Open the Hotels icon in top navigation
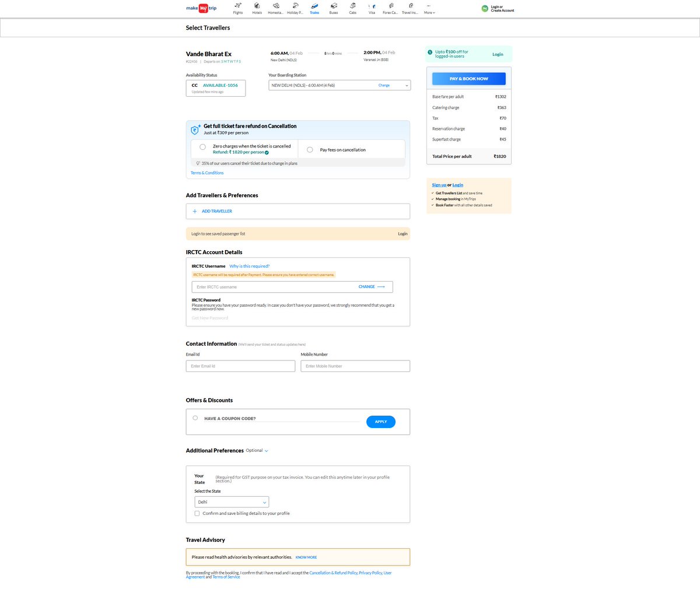The width and height of the screenshot is (700, 614). click(257, 6)
